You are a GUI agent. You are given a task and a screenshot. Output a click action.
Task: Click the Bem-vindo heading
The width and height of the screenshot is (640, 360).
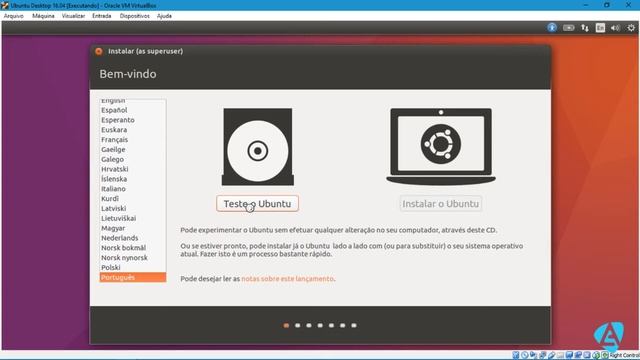pos(128,74)
